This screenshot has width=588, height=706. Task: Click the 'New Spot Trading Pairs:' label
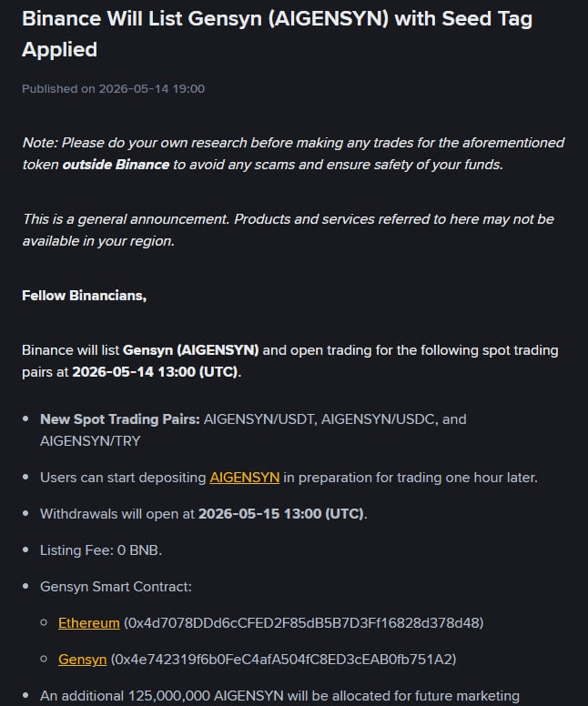coord(120,419)
